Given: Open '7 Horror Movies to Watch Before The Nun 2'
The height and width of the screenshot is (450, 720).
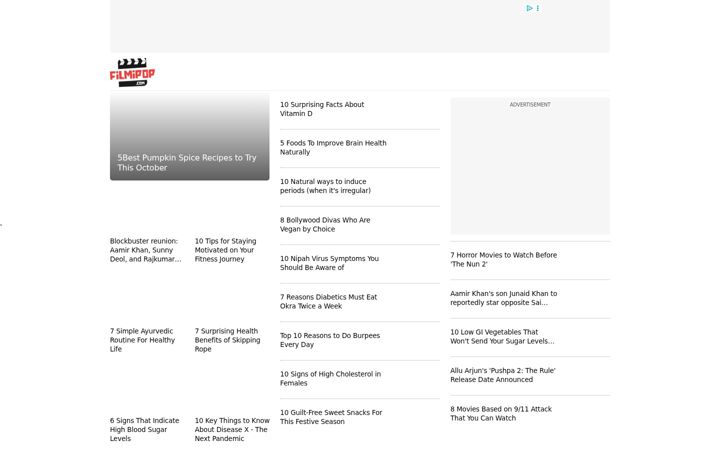Looking at the screenshot, I should (503, 259).
